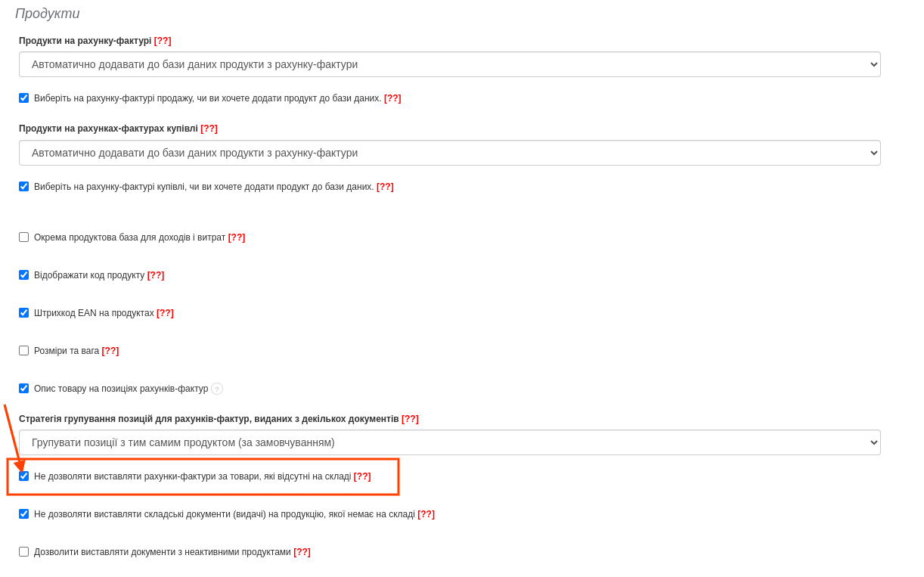Enable documents with inactive products
The image size is (924, 577).
click(23, 551)
